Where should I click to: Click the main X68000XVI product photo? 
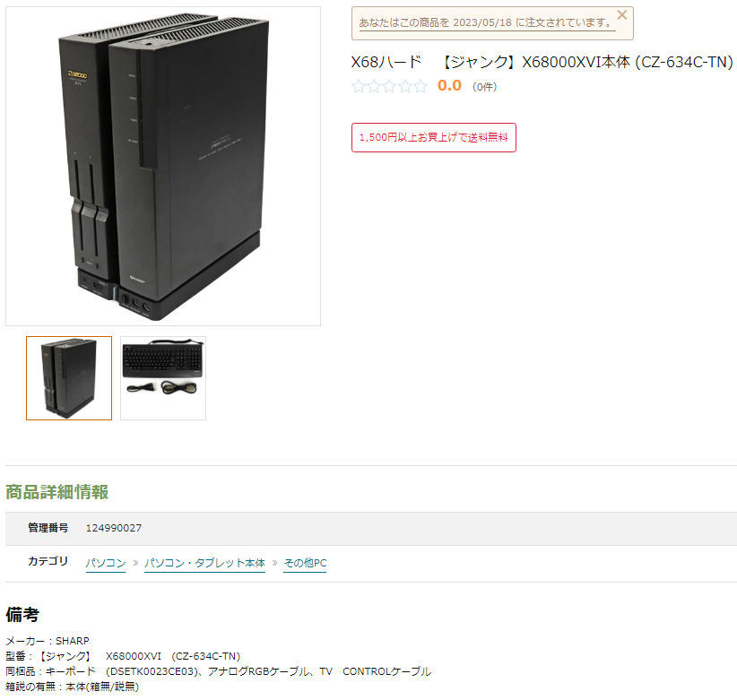click(x=163, y=167)
